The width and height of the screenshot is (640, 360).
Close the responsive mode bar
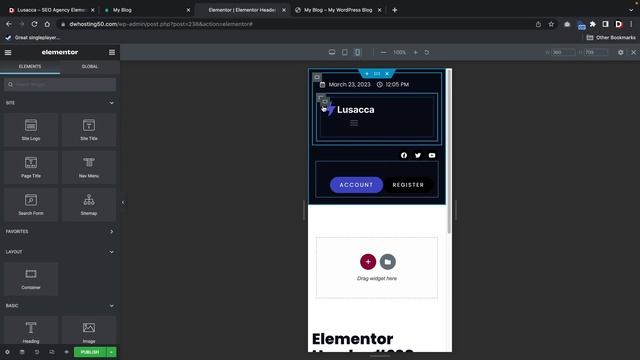click(633, 52)
